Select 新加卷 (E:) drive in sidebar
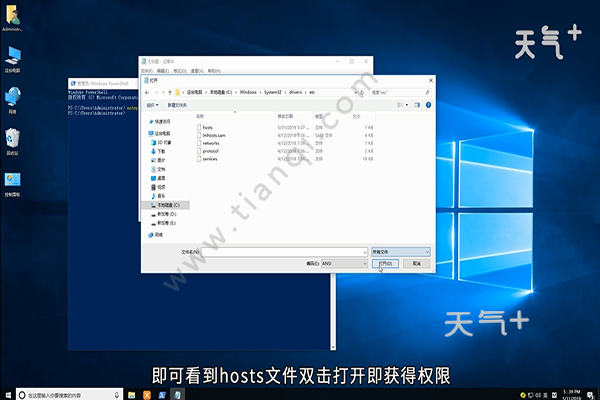Screen dimensions: 600x400 click(163, 223)
